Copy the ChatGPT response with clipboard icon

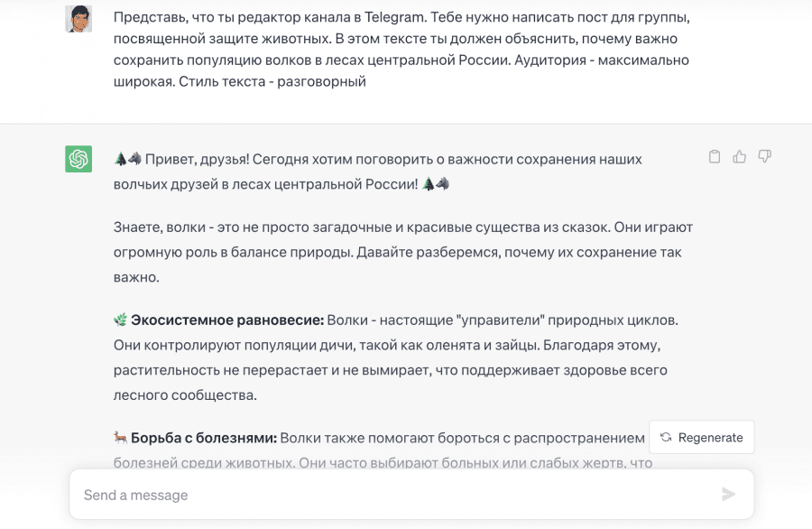[x=715, y=157]
